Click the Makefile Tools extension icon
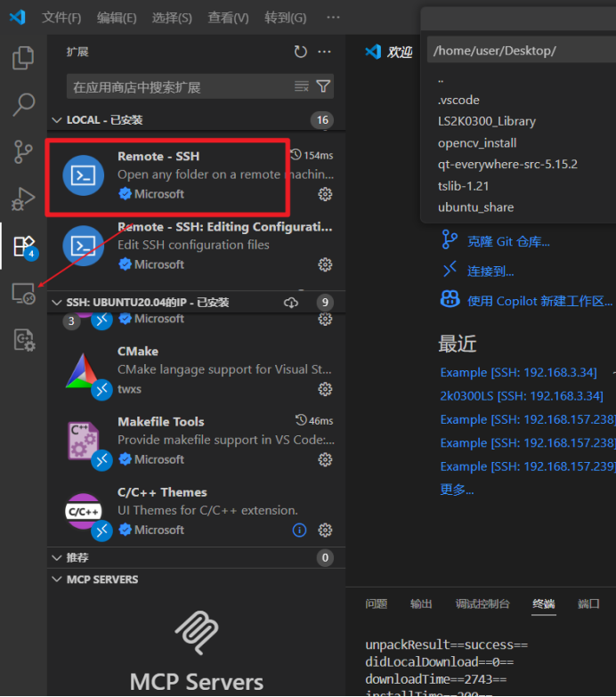Viewport: 616px width, 697px height. tap(83, 441)
